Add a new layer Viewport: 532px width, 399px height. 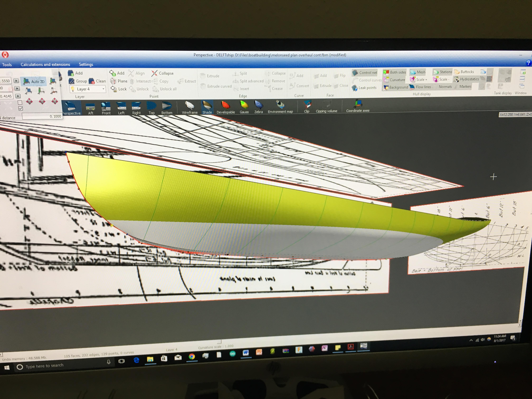(75, 73)
